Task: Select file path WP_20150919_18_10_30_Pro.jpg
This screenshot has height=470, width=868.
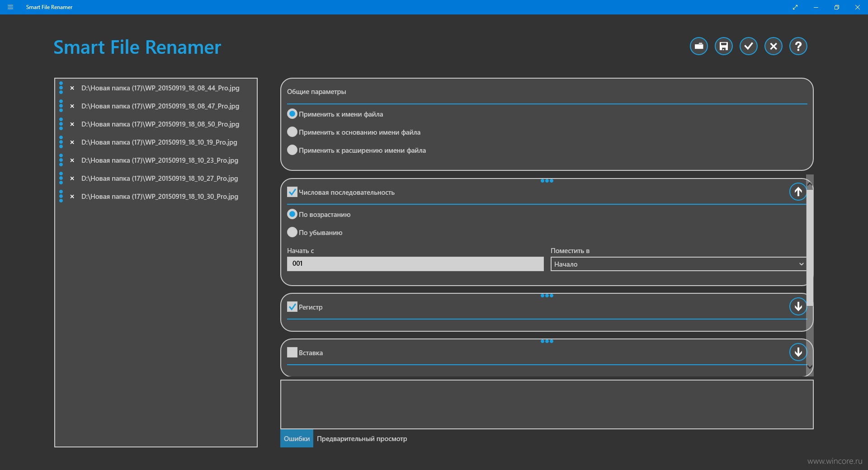Action: pos(160,197)
